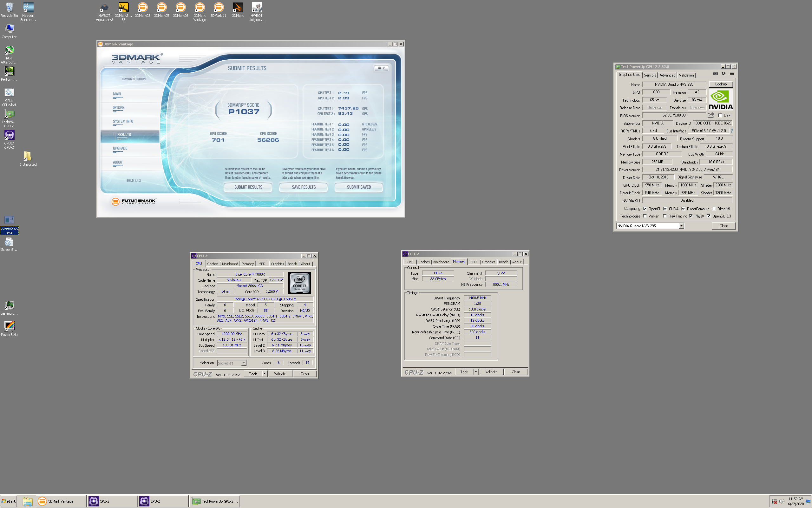
Task: Click the Lookup button in GPU-Z
Action: [721, 84]
